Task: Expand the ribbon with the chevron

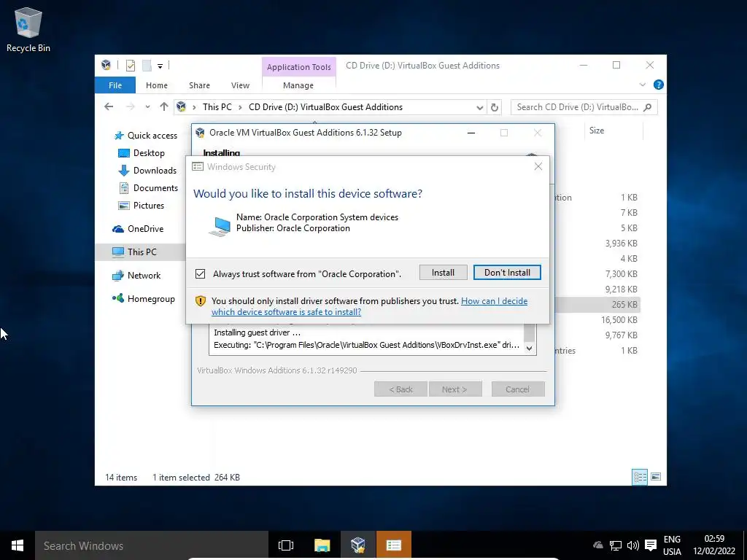Action: pos(642,85)
